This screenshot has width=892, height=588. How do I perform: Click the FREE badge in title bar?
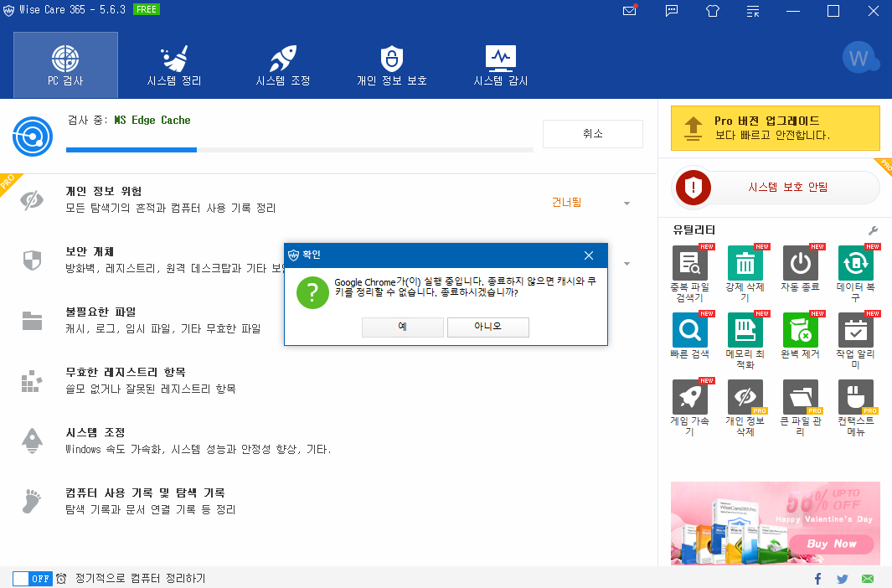click(147, 10)
